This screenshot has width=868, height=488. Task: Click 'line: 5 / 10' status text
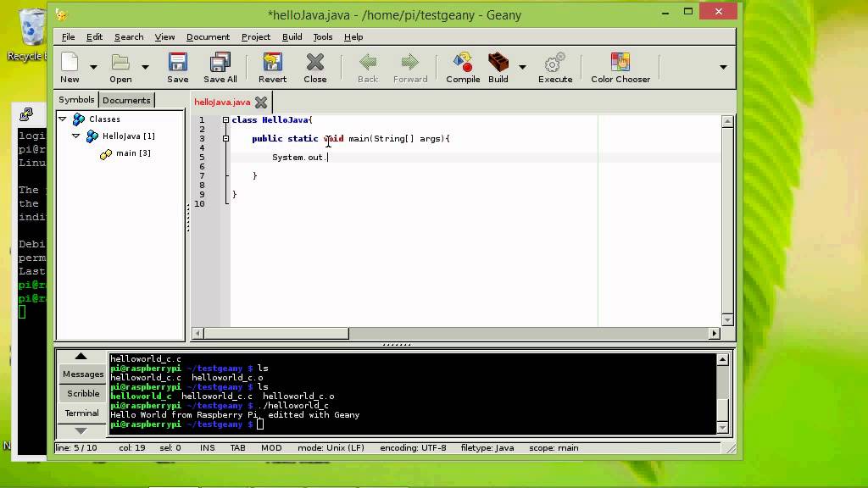click(x=76, y=448)
